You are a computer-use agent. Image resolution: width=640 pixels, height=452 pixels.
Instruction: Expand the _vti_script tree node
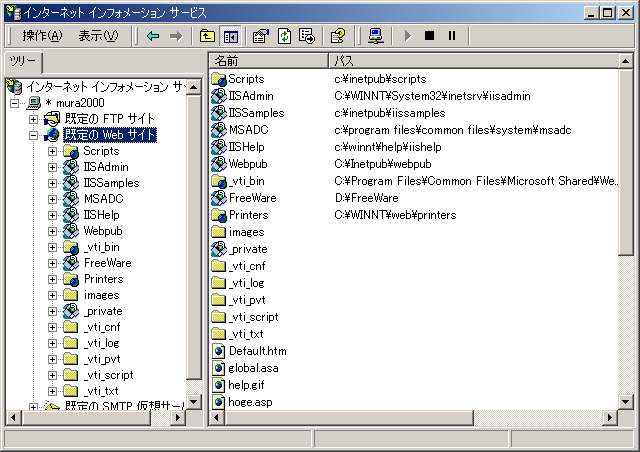[52, 375]
